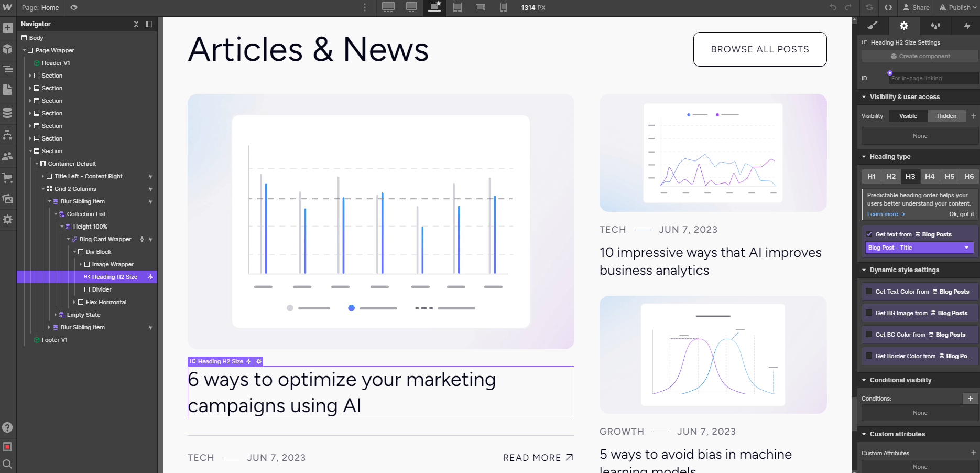Viewport: 980px width, 473px height.
Task: Uncheck Get text from Blog Posts
Action: (x=869, y=234)
